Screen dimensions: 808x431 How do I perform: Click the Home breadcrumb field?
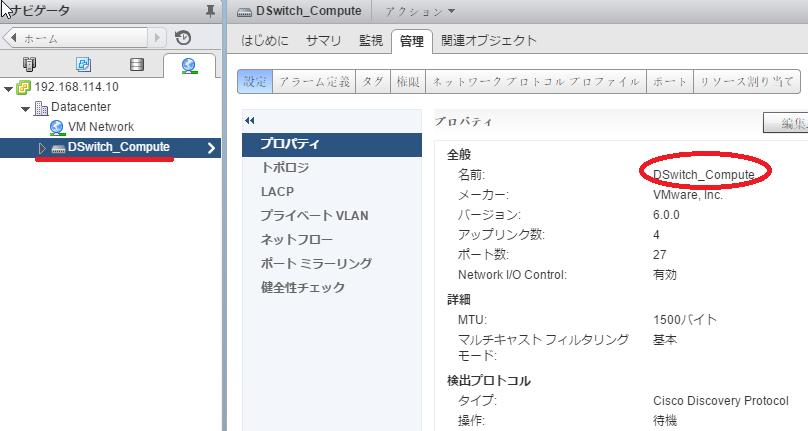(x=75, y=38)
